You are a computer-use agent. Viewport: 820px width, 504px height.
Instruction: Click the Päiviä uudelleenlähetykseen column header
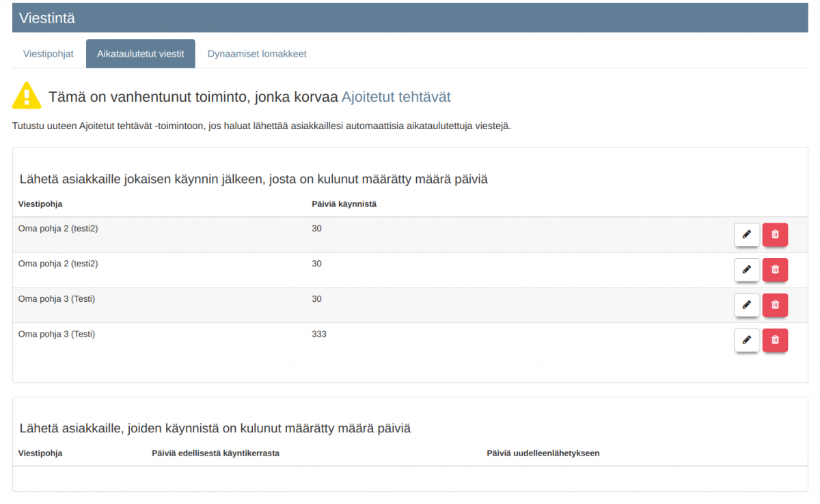pos(543,453)
